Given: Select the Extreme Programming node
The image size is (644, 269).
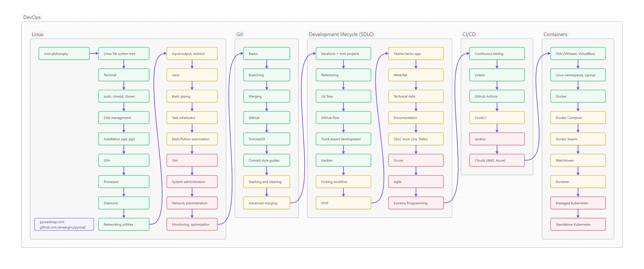Looking at the screenshot, I should point(416,203).
